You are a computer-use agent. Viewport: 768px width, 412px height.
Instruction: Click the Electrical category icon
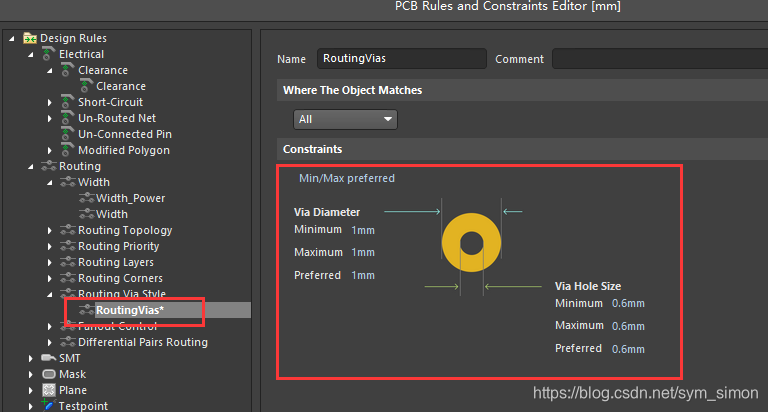49,54
